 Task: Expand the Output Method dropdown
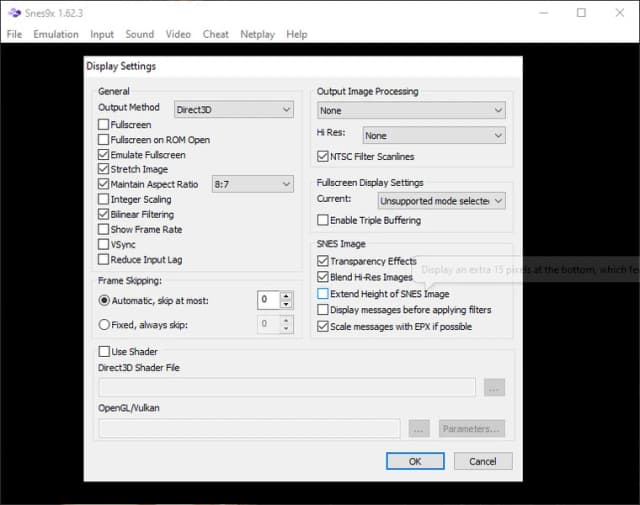(x=233, y=109)
